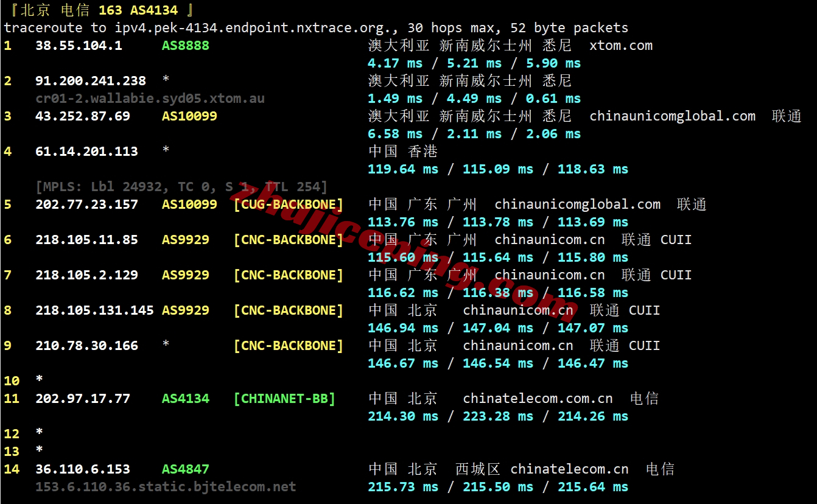Click chinaunicomglobal.com on hop 3
The width and height of the screenshot is (817, 504).
tap(672, 116)
